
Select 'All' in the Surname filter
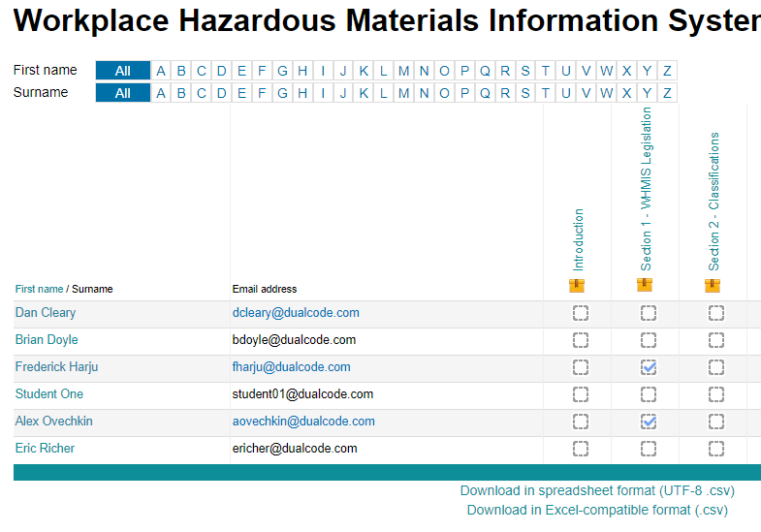click(x=123, y=93)
